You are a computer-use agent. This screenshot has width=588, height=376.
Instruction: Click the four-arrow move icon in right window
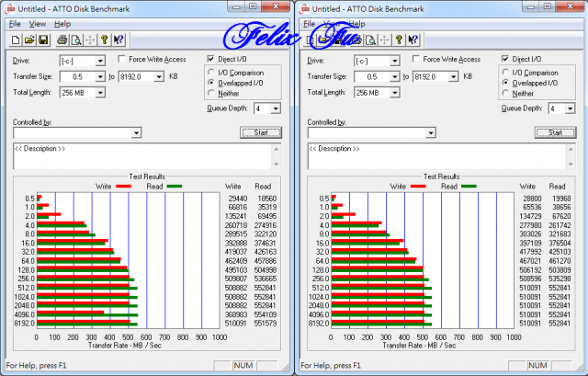coord(384,40)
